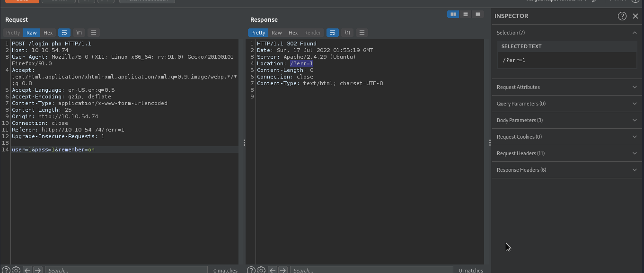Select the single-pane tabbed layout icon
This screenshot has width=644, height=273.
[478, 14]
